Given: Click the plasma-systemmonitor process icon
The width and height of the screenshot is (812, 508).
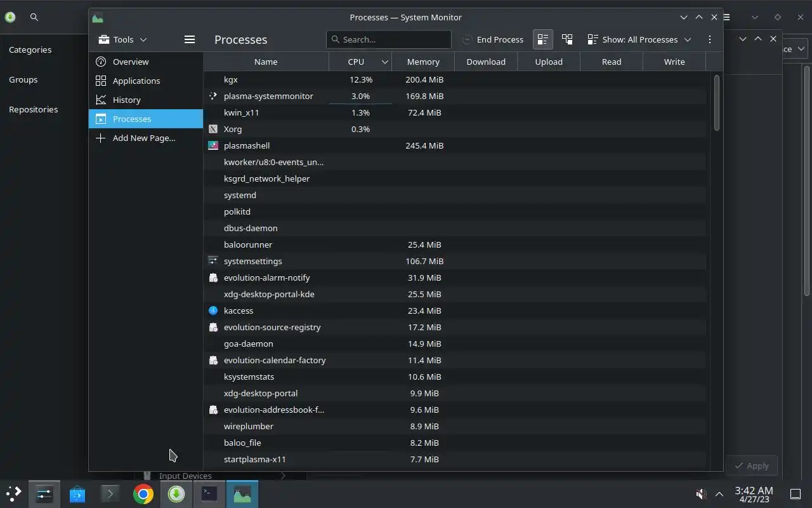Looking at the screenshot, I should pos(213,96).
